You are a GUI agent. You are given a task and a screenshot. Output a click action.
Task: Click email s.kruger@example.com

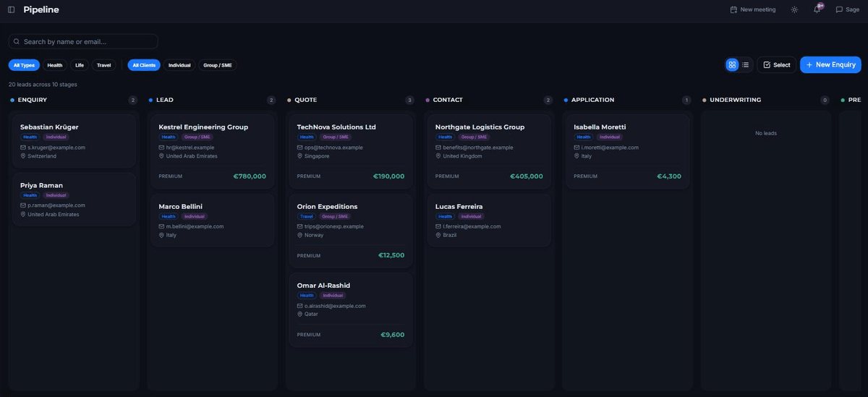pos(56,148)
